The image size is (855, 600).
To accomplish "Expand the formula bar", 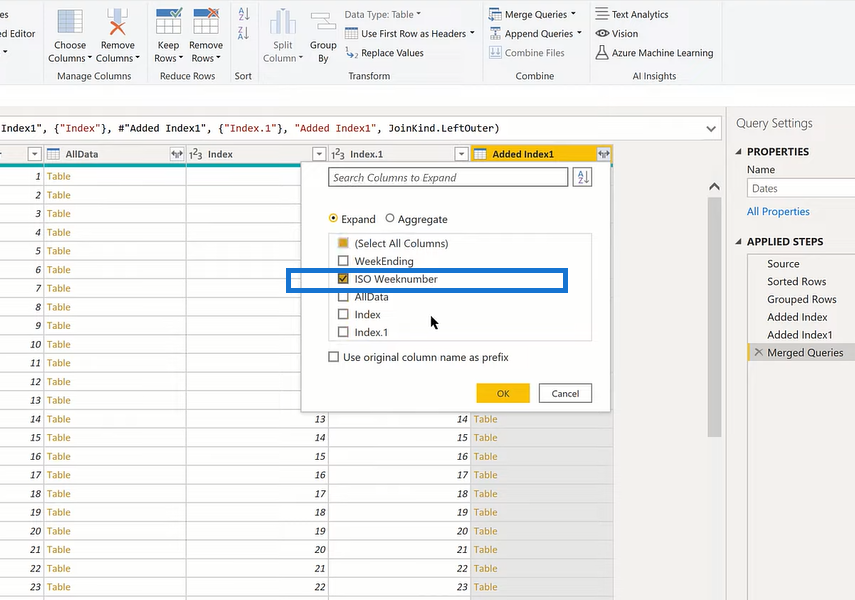I will (711, 129).
